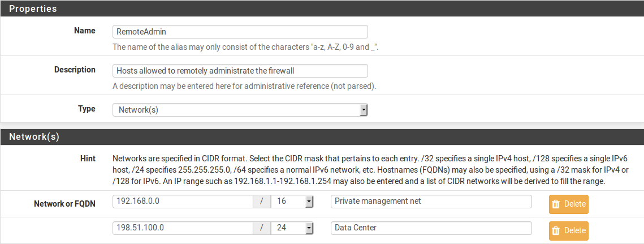Image resolution: width=644 pixels, height=244 pixels.
Task: Click the Name field label
Action: pos(85,31)
